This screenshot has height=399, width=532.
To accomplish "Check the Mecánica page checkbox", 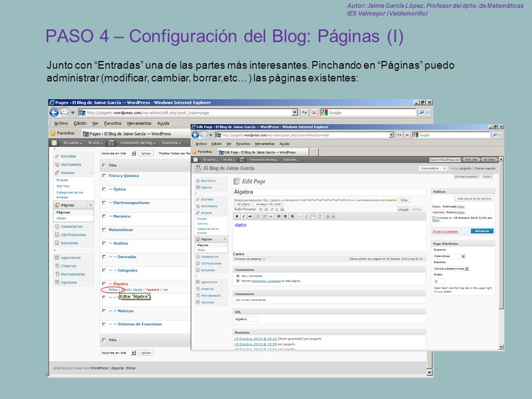I will pos(104,216).
